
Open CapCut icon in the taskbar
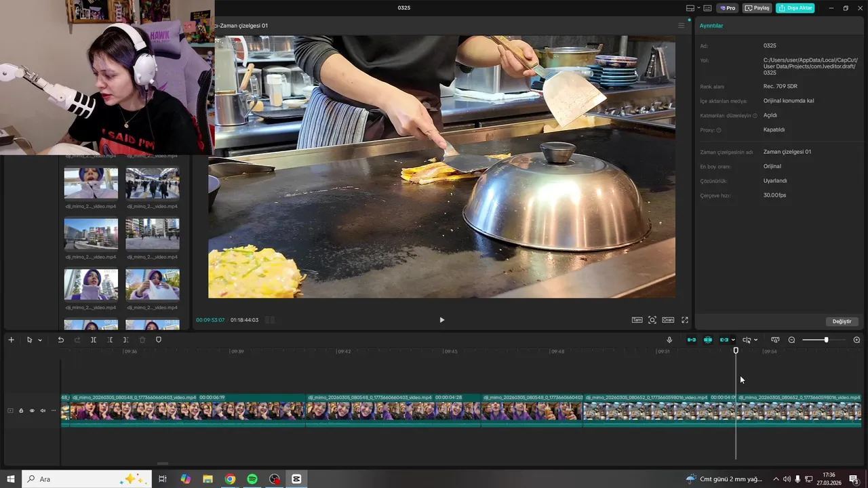click(x=296, y=479)
